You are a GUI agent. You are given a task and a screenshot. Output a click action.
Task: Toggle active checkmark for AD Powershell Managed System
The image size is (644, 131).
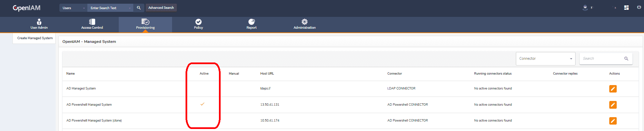[202, 104]
